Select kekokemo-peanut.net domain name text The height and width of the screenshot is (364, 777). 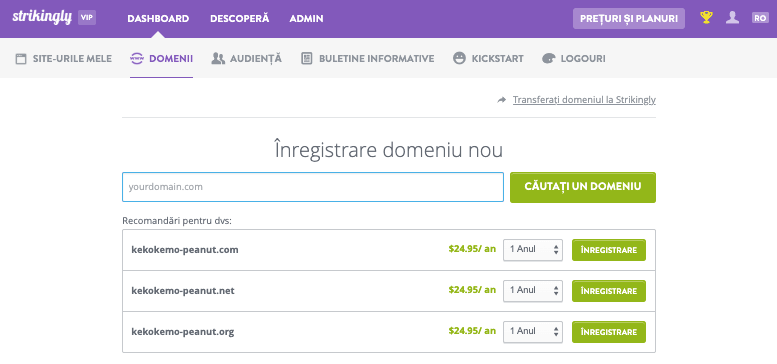(183, 291)
